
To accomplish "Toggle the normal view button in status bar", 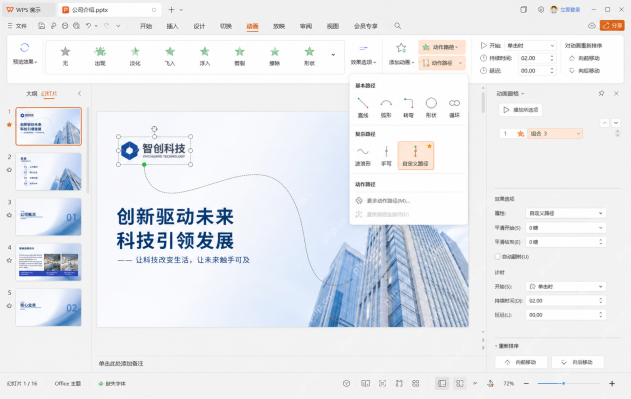I will [x=442, y=383].
